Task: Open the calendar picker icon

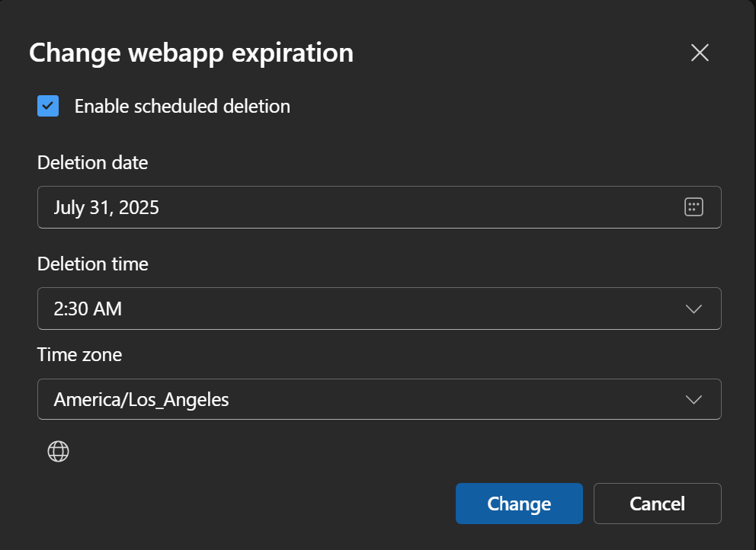Action: [x=694, y=207]
